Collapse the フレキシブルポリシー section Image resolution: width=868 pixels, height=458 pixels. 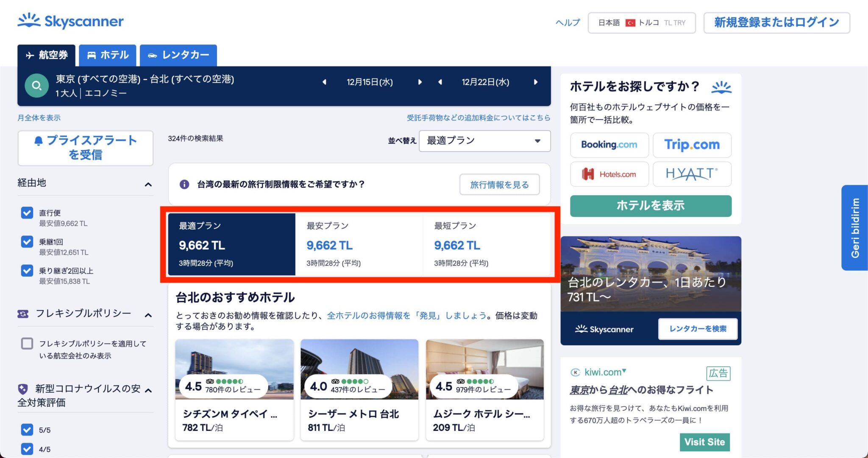pyautogui.click(x=147, y=314)
